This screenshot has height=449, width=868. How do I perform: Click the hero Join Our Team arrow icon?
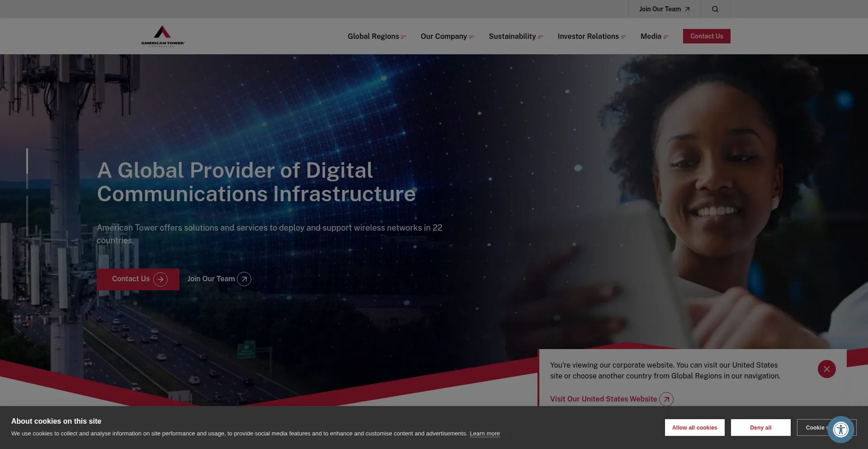(x=244, y=279)
